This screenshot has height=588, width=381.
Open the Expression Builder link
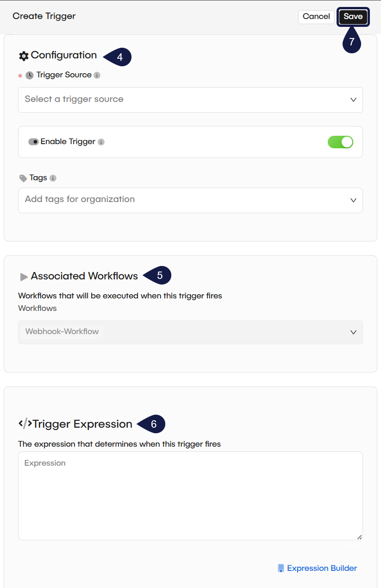click(322, 568)
